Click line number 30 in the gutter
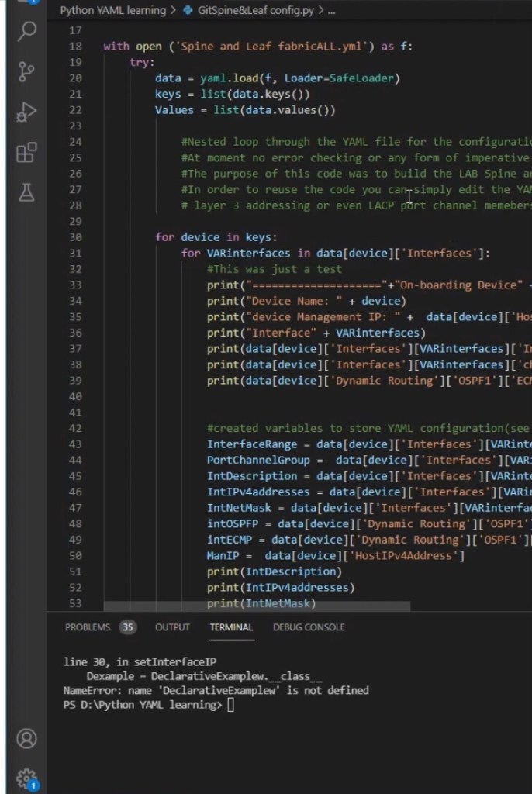This screenshot has width=532, height=794. [x=75, y=237]
